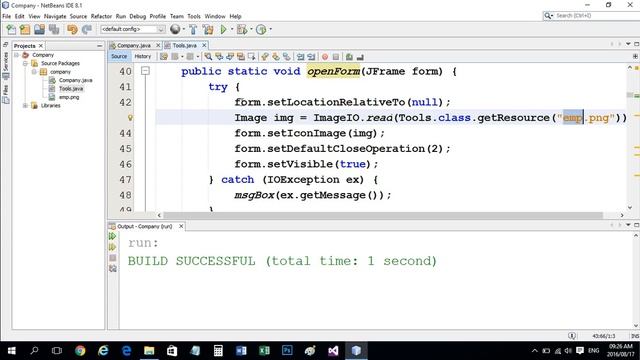
Task: Click the Windows Start button
Action: coord(11,351)
